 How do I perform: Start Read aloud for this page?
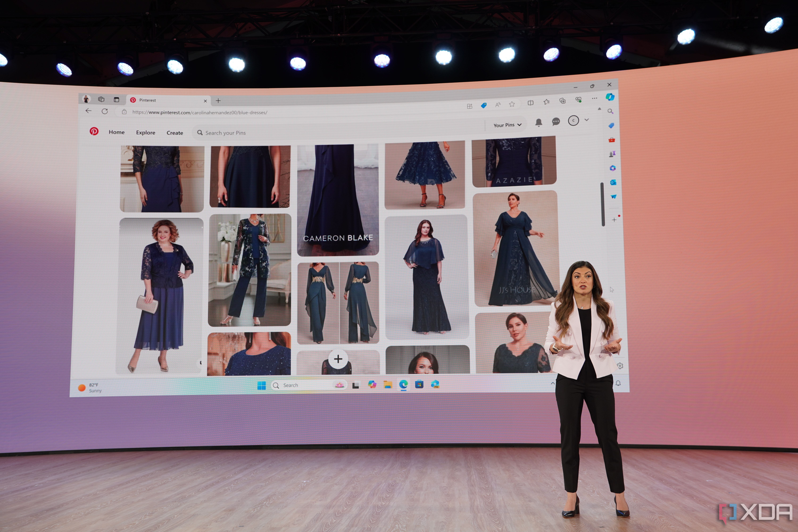498,105
